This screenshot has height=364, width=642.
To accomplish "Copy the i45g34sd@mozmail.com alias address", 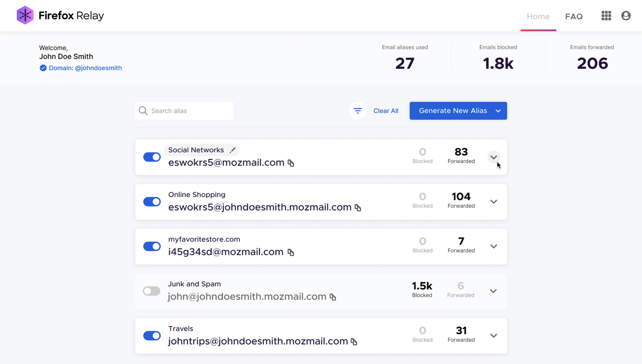I will click(x=291, y=252).
